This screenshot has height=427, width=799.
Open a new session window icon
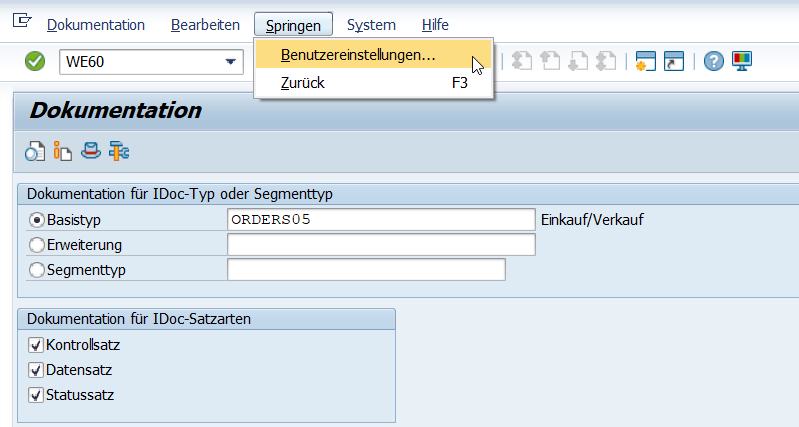[x=646, y=61]
